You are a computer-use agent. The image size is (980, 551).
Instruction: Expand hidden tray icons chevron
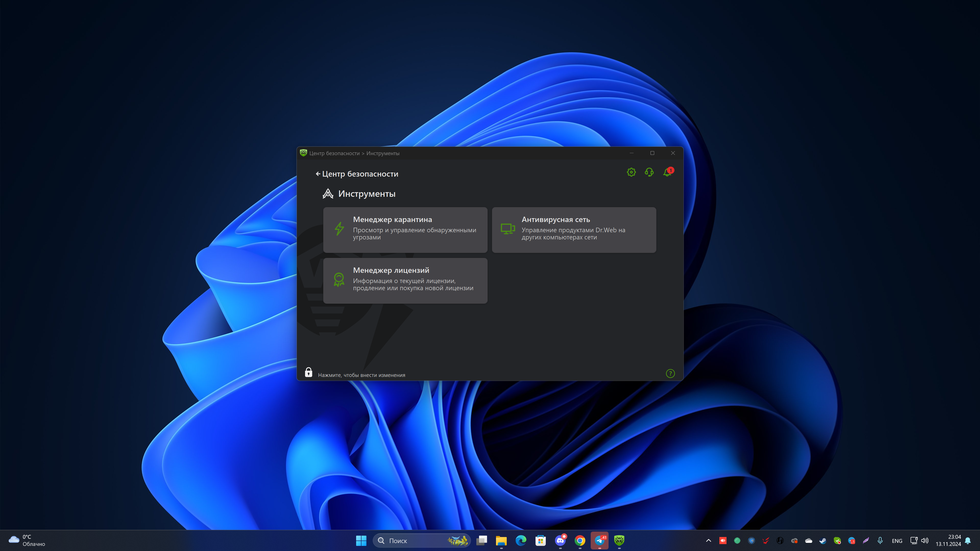[708, 540]
